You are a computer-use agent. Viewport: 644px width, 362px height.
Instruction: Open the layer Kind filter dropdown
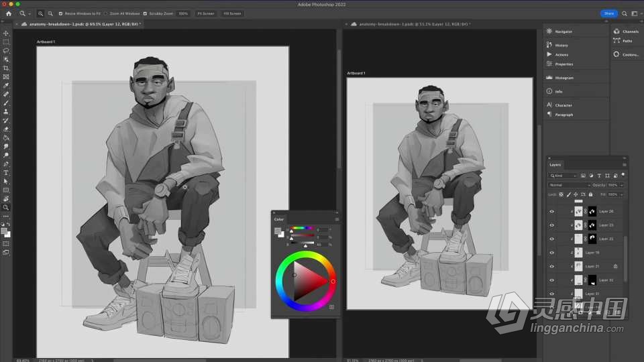click(563, 176)
